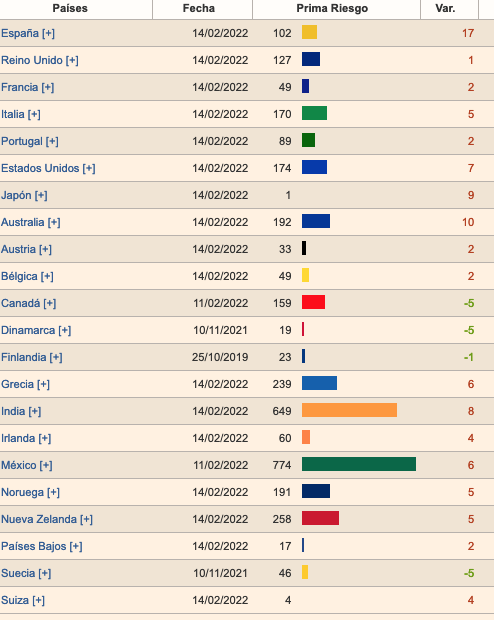Select España's yellow risk premium bar
This screenshot has width=494, height=620.
point(309,32)
